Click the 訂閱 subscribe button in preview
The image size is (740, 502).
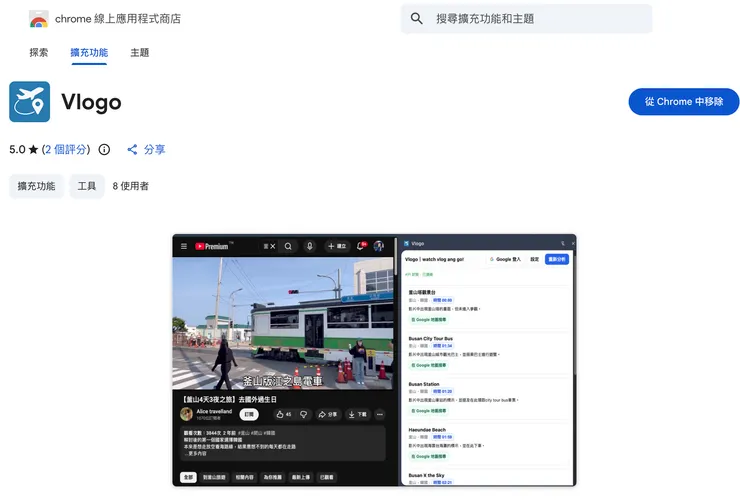tap(249, 414)
